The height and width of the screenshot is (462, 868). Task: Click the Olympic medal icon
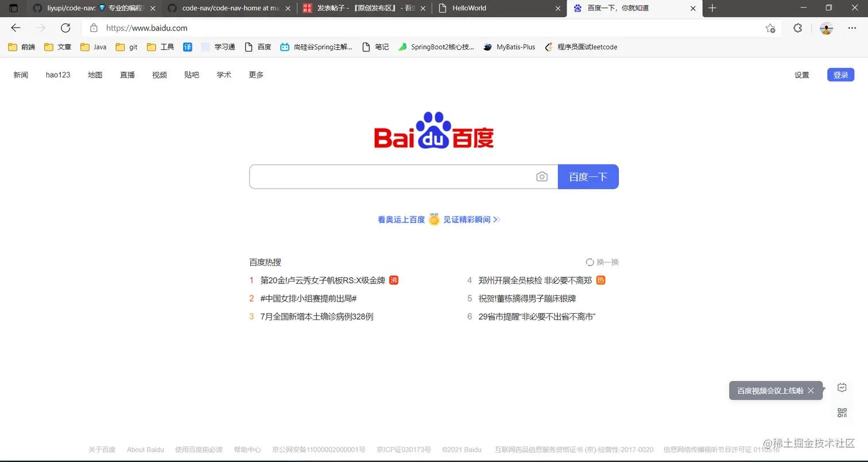point(434,220)
